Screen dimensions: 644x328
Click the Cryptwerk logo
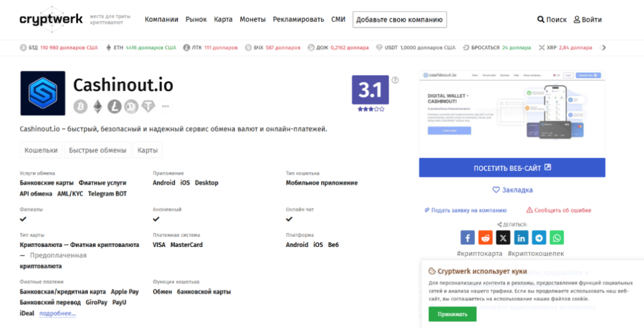point(51,19)
